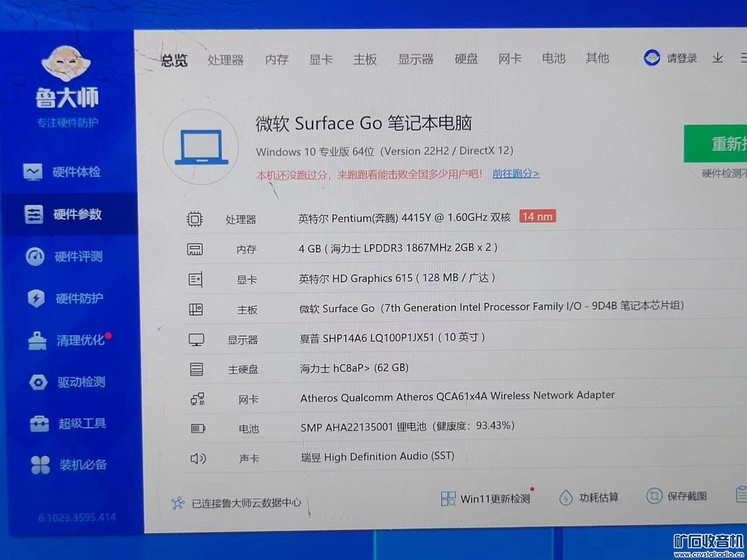Click the version number 6.1023.3595.414
The width and height of the screenshot is (747, 560).
pos(77,518)
